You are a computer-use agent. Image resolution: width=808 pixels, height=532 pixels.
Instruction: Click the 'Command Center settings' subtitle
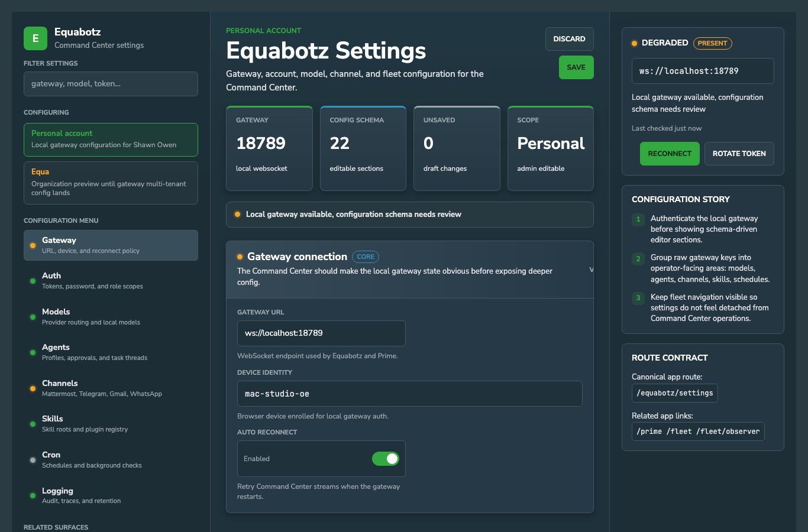pos(99,46)
